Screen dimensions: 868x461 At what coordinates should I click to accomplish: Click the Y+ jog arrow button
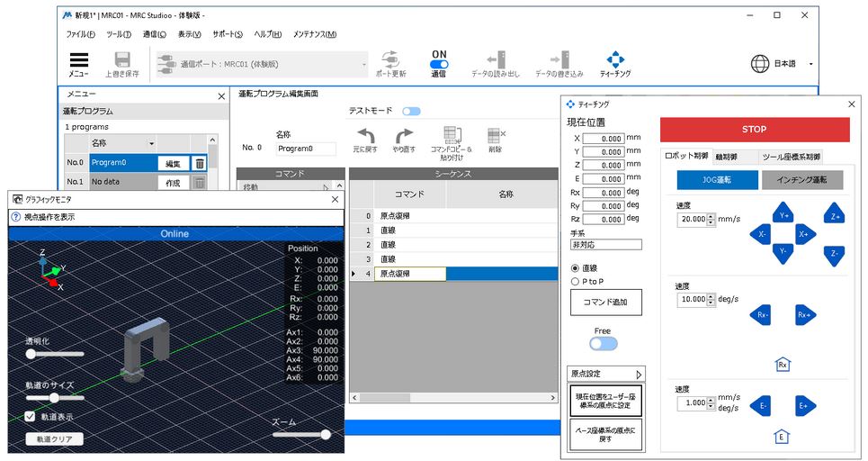click(x=783, y=215)
